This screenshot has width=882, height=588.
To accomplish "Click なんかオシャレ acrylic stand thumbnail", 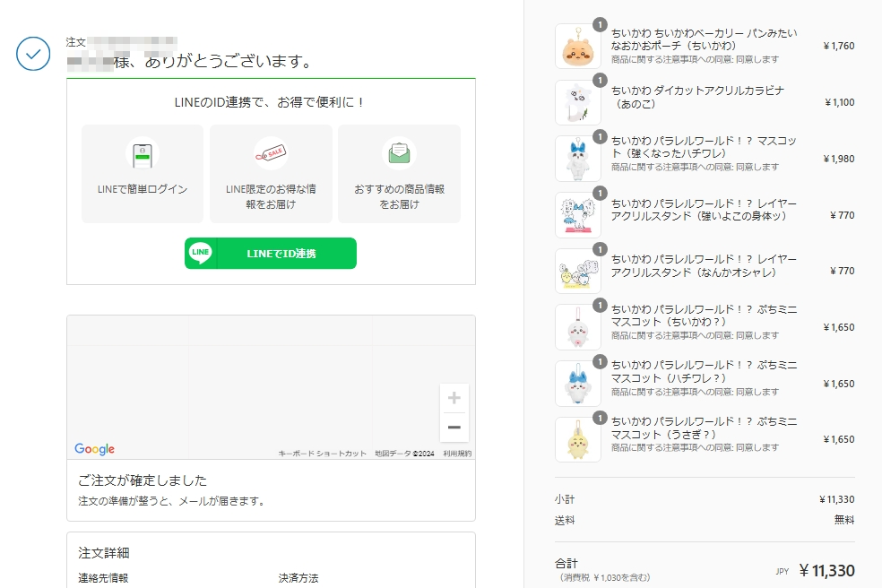I will tap(577, 272).
